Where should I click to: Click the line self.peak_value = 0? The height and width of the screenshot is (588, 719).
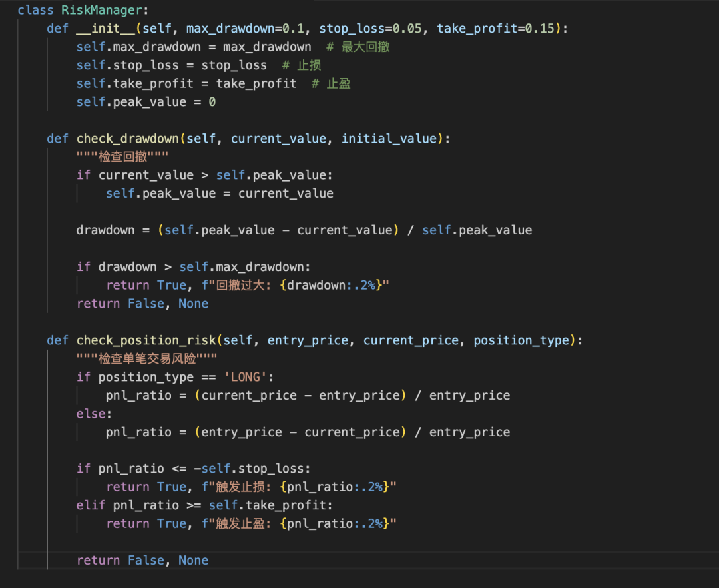pyautogui.click(x=146, y=102)
